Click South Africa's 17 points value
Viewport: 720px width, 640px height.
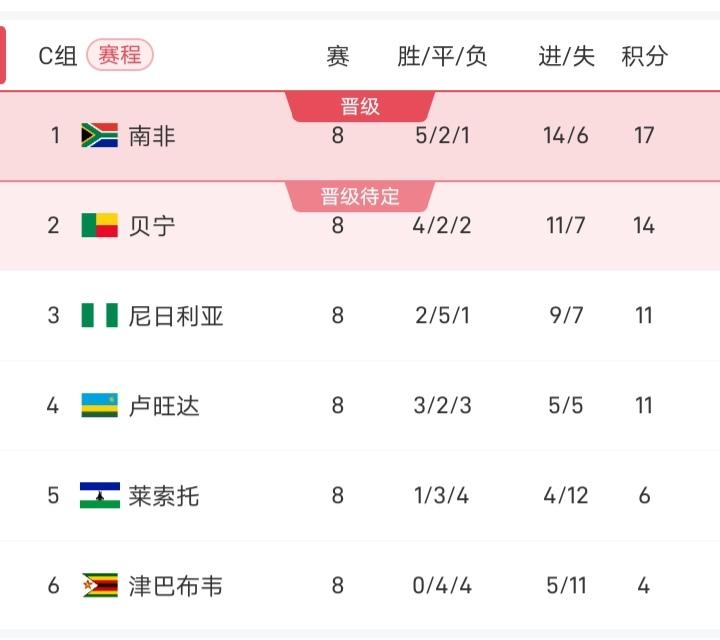pos(644,135)
